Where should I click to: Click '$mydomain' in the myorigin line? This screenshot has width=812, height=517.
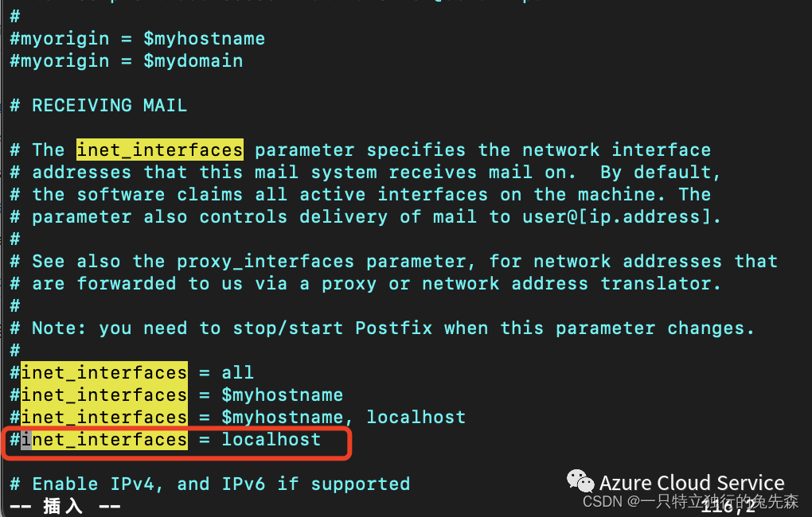[193, 61]
